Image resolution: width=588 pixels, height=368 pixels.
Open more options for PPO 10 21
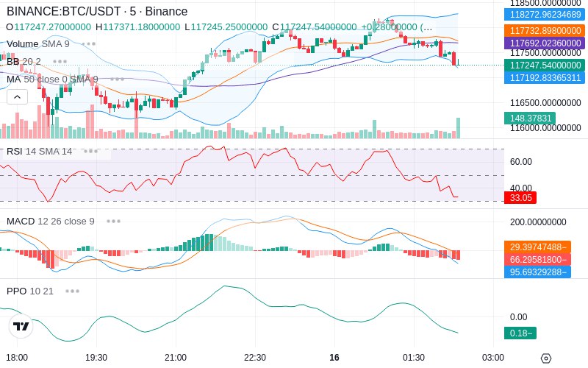(x=72, y=291)
